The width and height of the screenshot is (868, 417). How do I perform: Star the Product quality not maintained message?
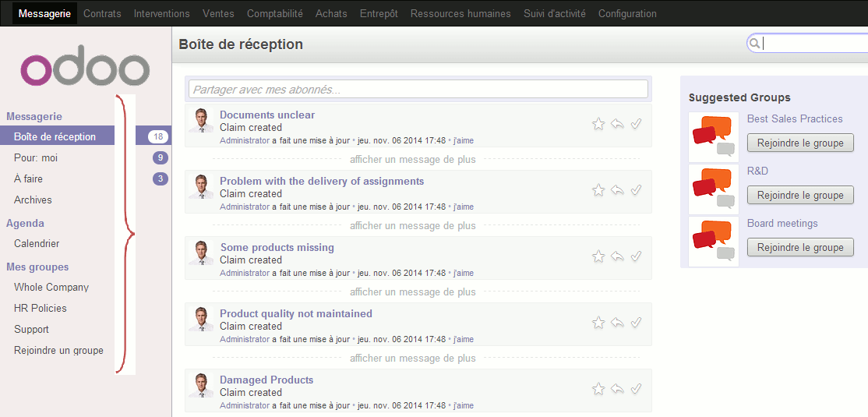pos(598,323)
